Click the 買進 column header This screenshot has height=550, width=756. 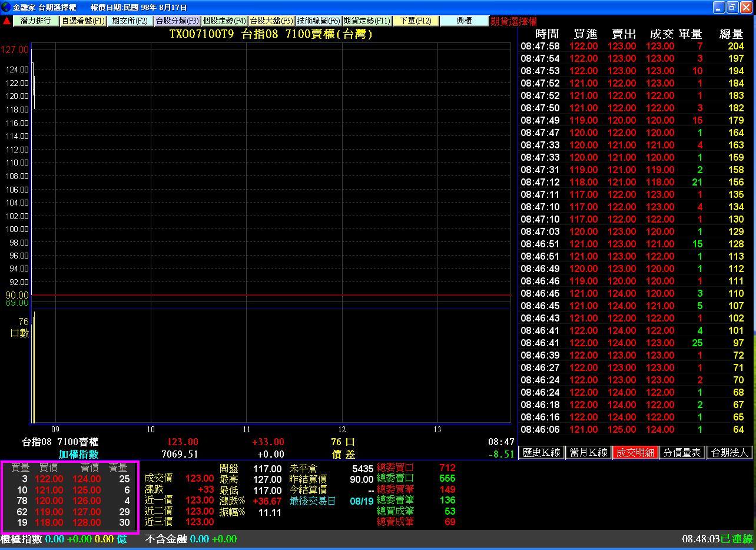pos(585,34)
